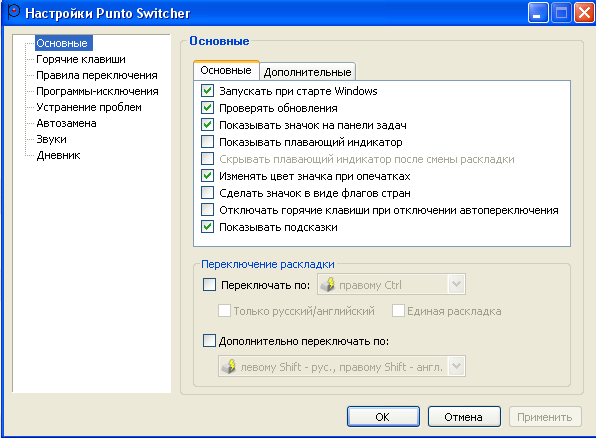Screen dimensions: 596x441
Task: Open the 'правому Ctrl' dropdown arrow
Action: coord(456,284)
